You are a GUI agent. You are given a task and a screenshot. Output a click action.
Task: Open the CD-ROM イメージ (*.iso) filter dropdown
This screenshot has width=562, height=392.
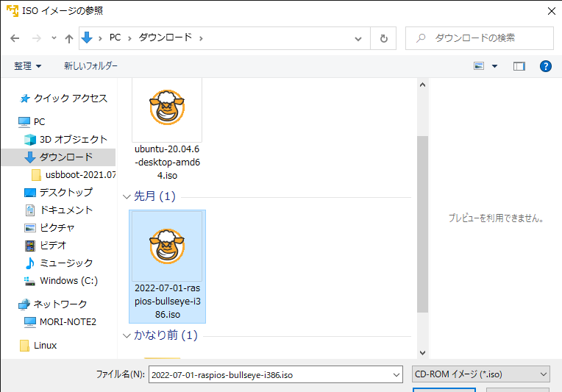tap(481, 374)
